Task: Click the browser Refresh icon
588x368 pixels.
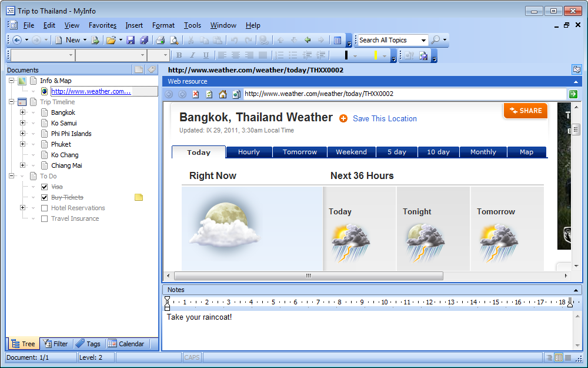Action: pyautogui.click(x=209, y=94)
